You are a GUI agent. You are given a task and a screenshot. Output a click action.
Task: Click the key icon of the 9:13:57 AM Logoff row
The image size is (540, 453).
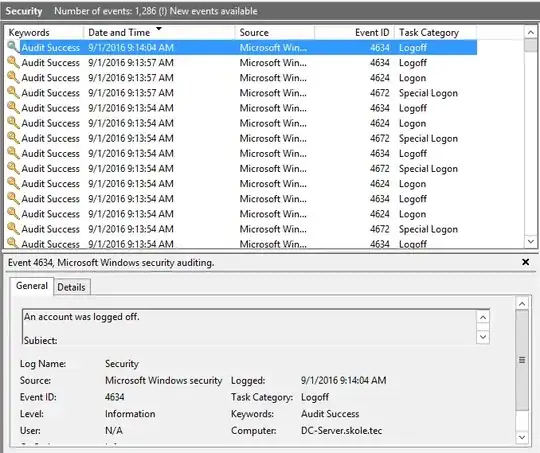[x=13, y=62]
